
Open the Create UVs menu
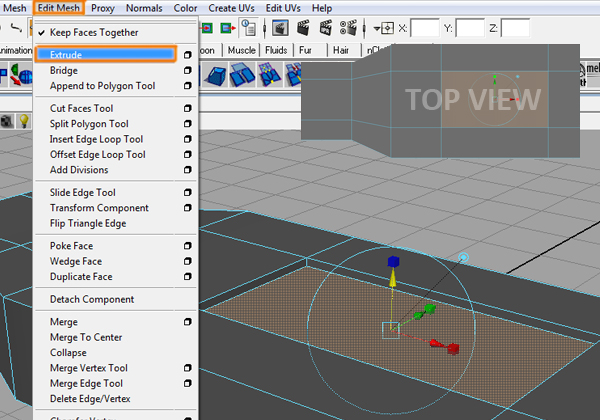tap(231, 8)
